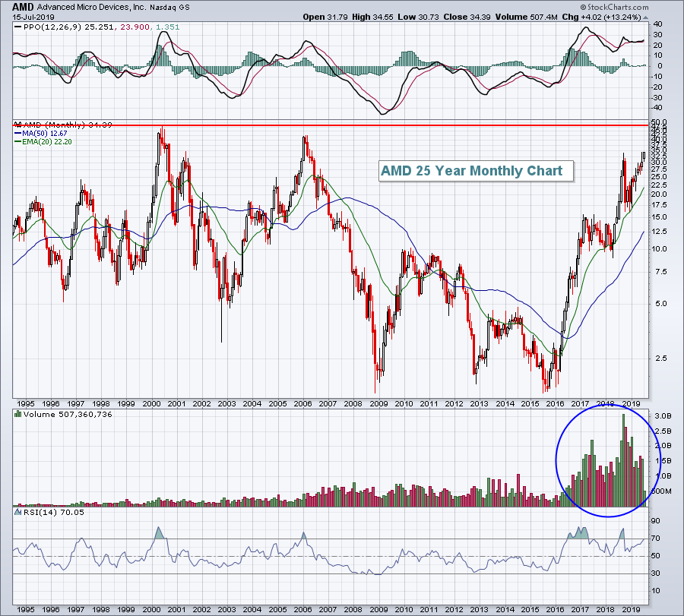Click the '2.0B' volume axis label
The width and height of the screenshot is (684, 616).
(x=663, y=446)
